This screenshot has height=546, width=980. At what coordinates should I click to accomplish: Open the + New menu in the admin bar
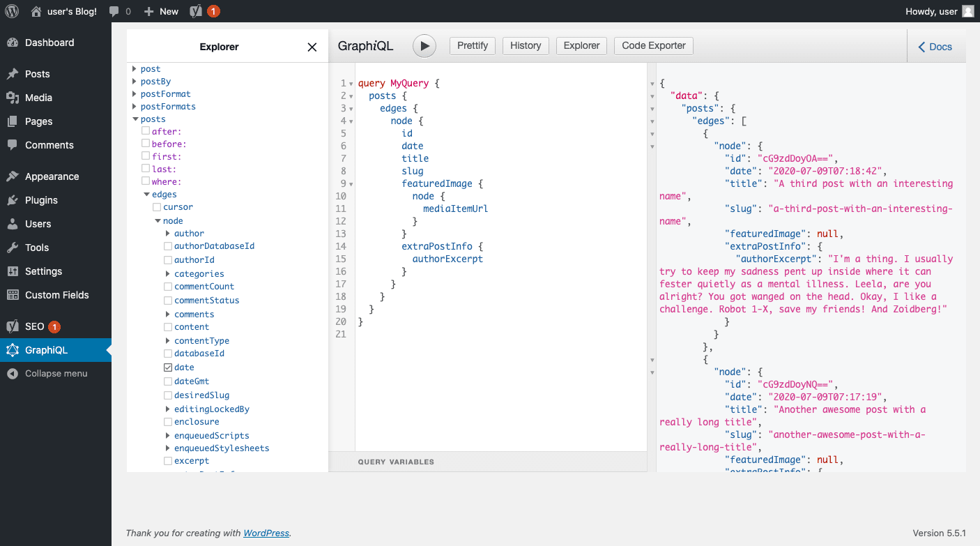161,10
